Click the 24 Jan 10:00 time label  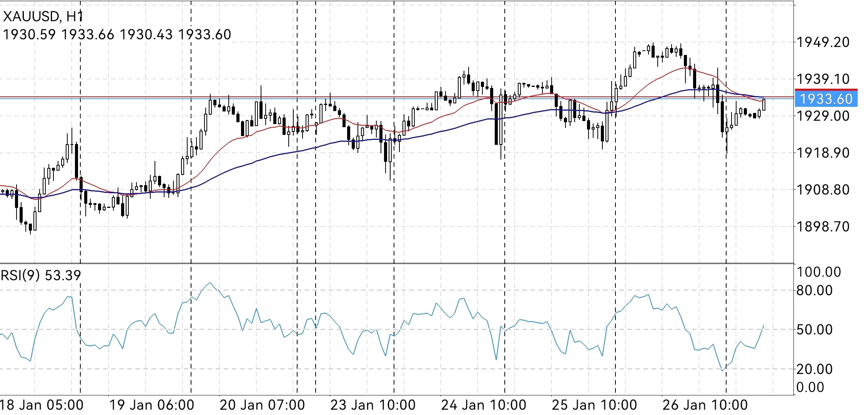pyautogui.click(x=484, y=405)
